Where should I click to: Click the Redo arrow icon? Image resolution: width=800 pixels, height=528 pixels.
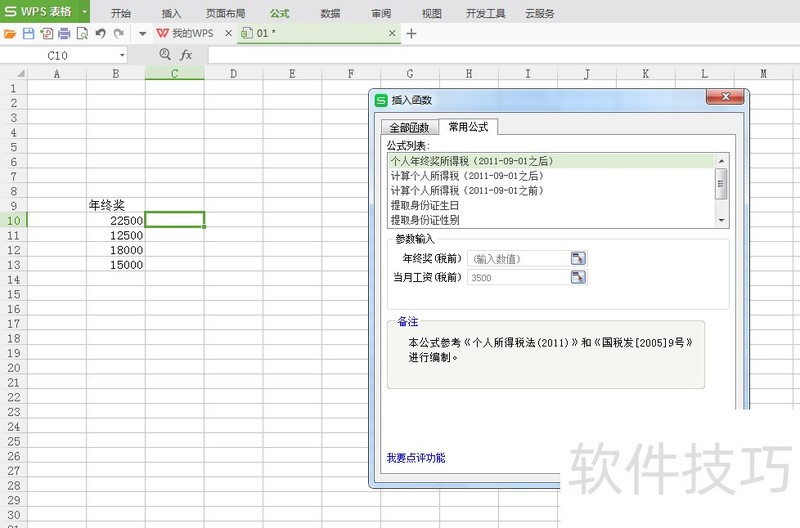pyautogui.click(x=118, y=34)
